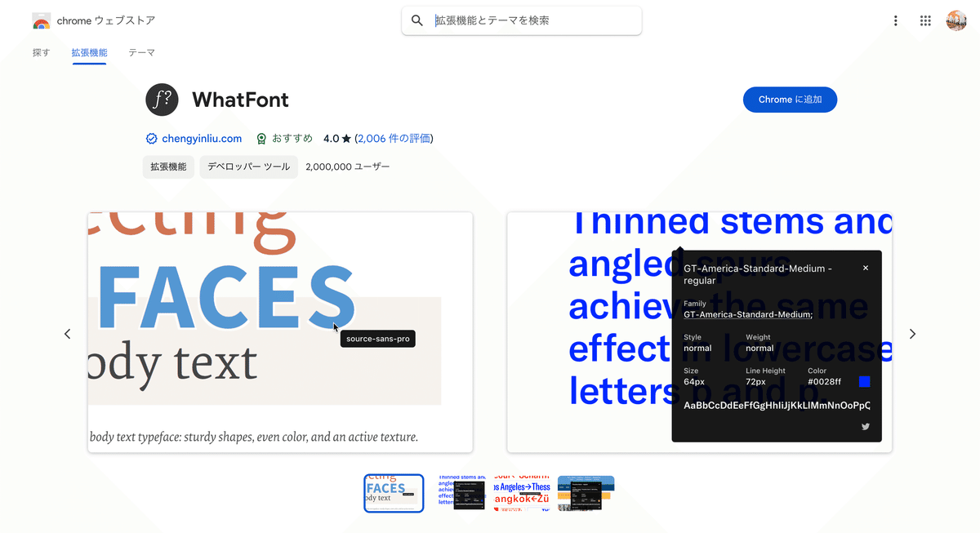Click the 拡張機能 category chip

pyautogui.click(x=168, y=167)
